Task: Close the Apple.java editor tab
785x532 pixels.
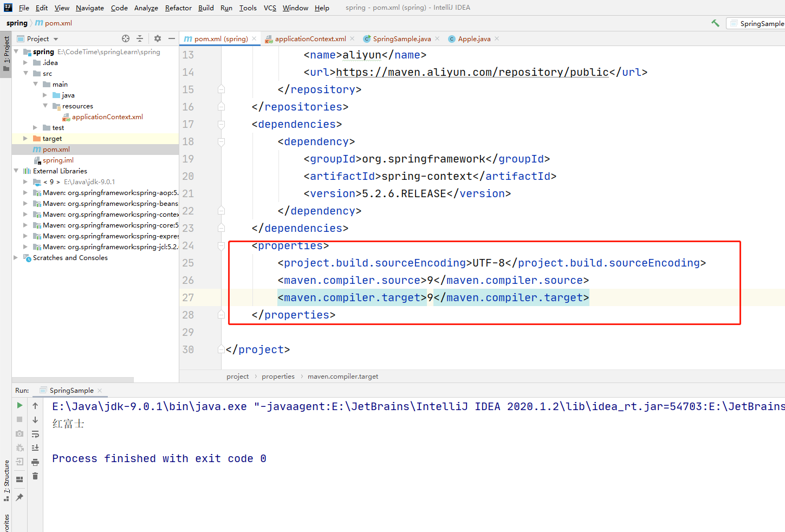Action: 497,38
